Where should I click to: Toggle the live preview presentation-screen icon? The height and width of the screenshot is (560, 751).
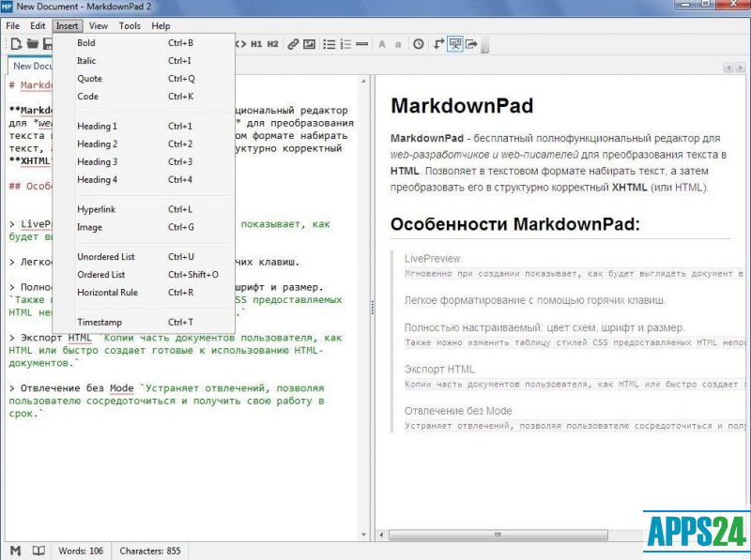(454, 44)
